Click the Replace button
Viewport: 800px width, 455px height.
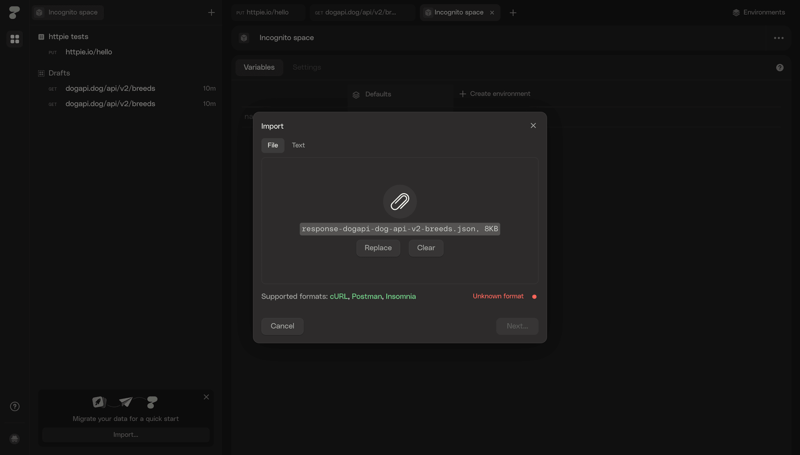[378, 248]
